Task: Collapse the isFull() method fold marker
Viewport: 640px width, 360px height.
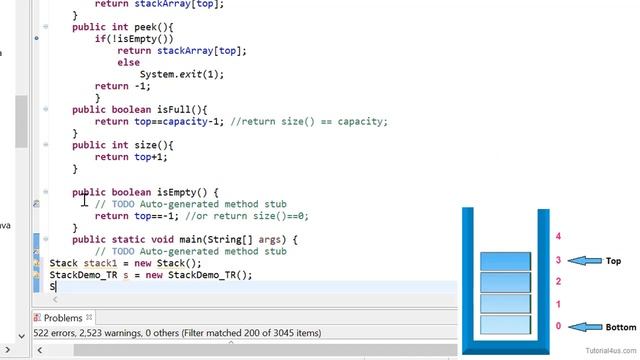Action: click(x=46, y=109)
